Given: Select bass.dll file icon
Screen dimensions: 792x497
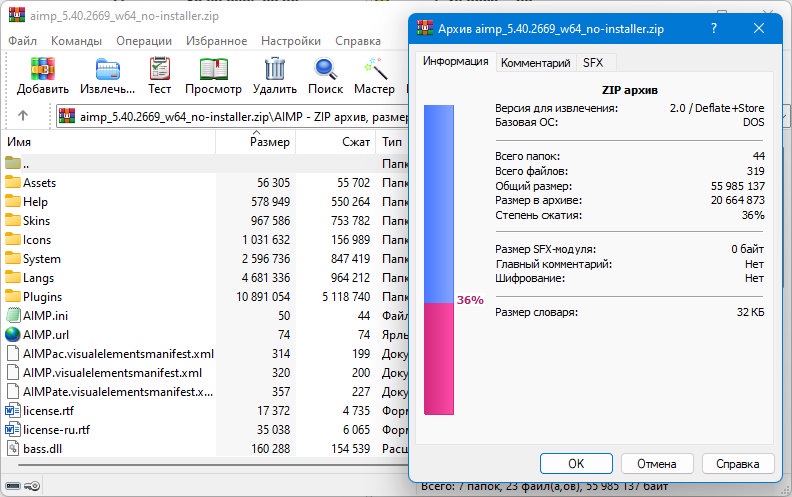Looking at the screenshot, I should click(13, 449).
